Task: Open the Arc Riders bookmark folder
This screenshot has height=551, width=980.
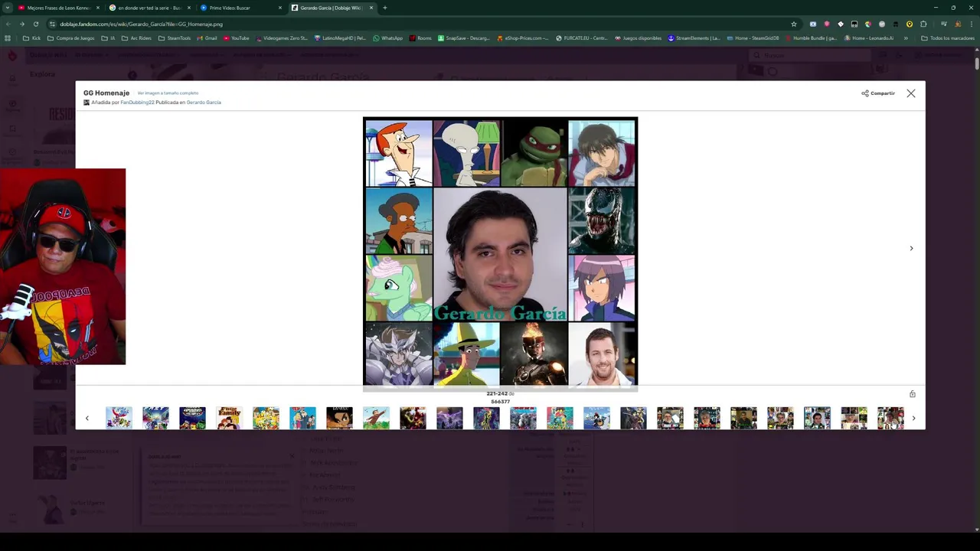Action: [x=136, y=38]
